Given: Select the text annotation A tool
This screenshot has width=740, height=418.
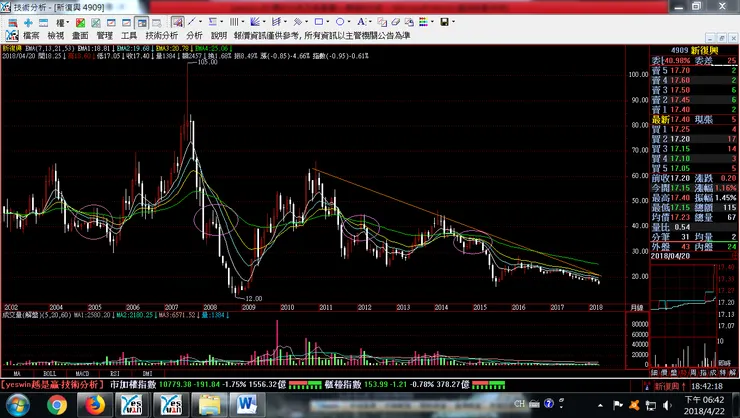Looking at the screenshot, I should coord(361,22).
